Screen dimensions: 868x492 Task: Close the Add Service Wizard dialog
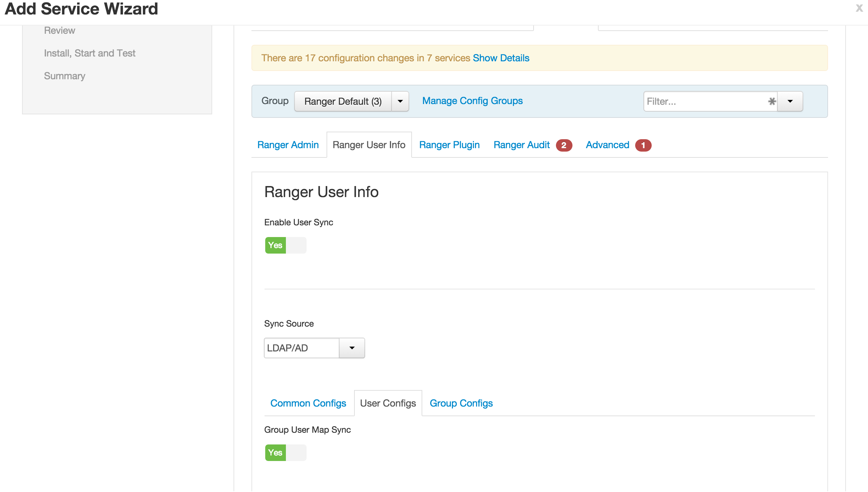859,8
